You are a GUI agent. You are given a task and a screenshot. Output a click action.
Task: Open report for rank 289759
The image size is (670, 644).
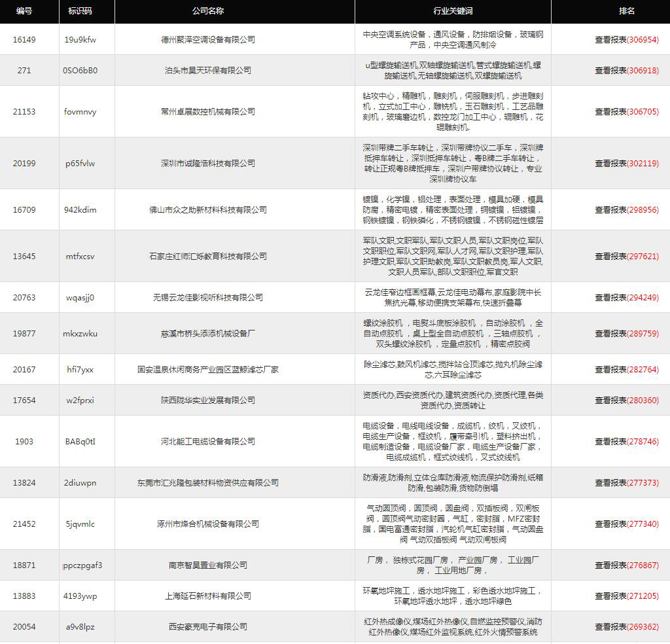(626, 333)
